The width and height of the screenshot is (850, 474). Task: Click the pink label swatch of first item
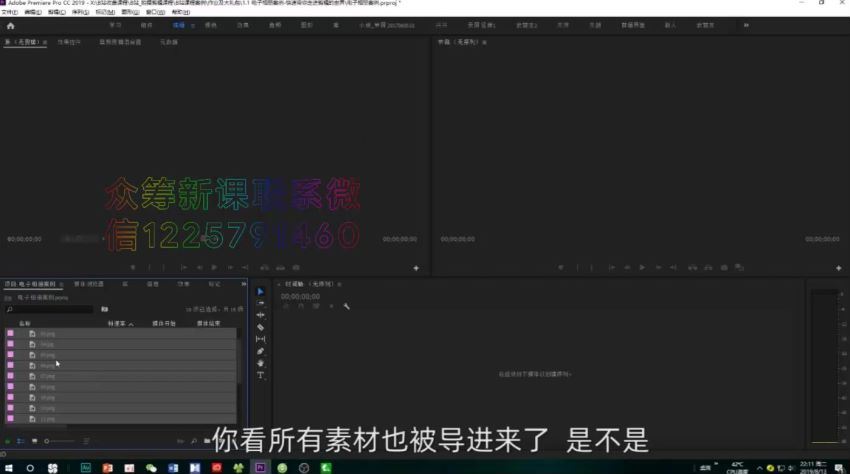[11, 334]
